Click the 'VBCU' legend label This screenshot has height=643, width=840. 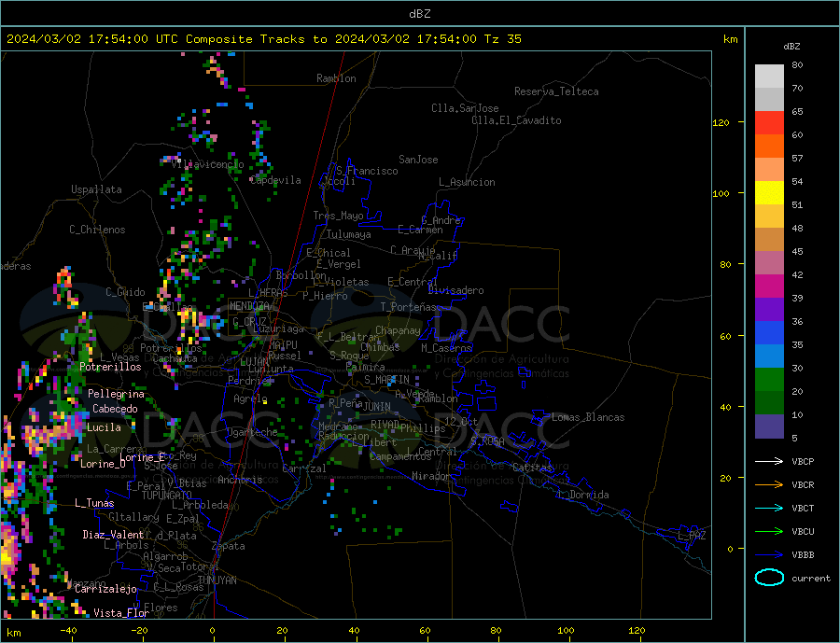coord(803,532)
